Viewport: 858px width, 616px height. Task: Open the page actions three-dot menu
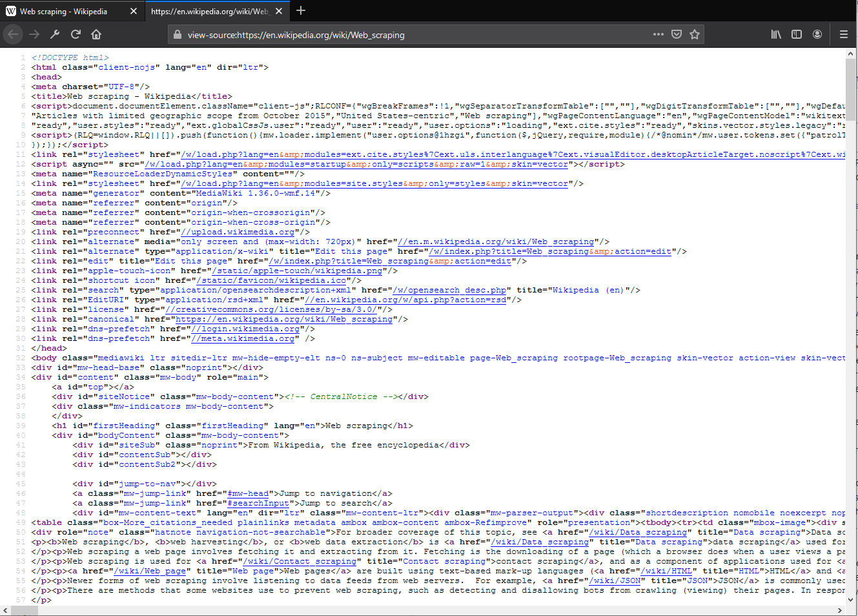658,34
